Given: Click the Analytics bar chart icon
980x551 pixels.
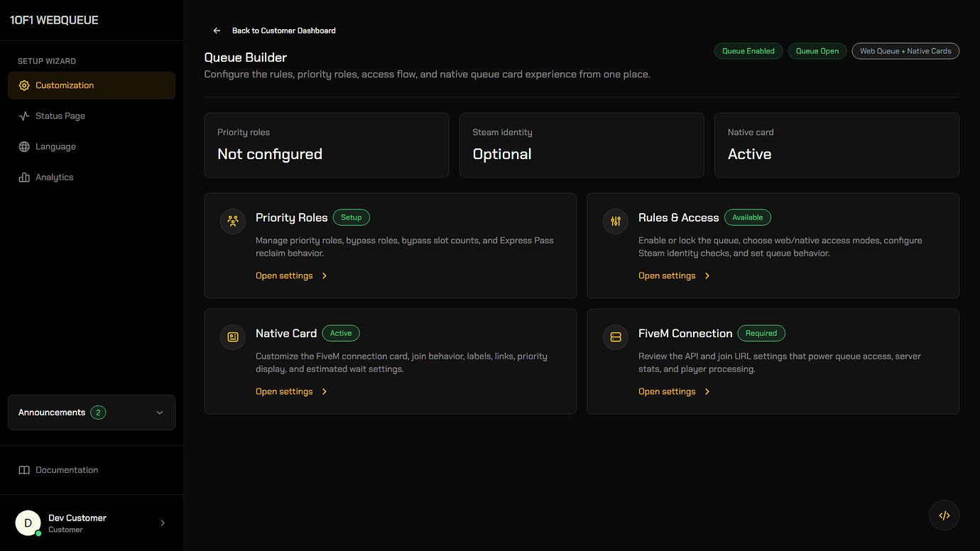Looking at the screenshot, I should coord(24,177).
